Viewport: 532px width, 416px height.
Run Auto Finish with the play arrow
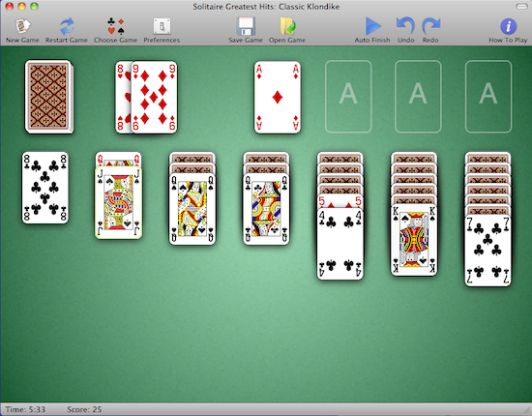point(372,26)
